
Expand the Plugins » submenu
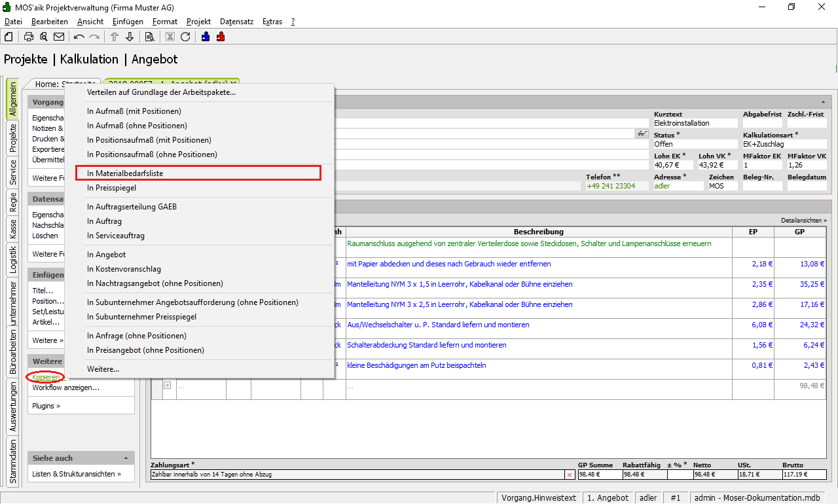pyautogui.click(x=46, y=406)
